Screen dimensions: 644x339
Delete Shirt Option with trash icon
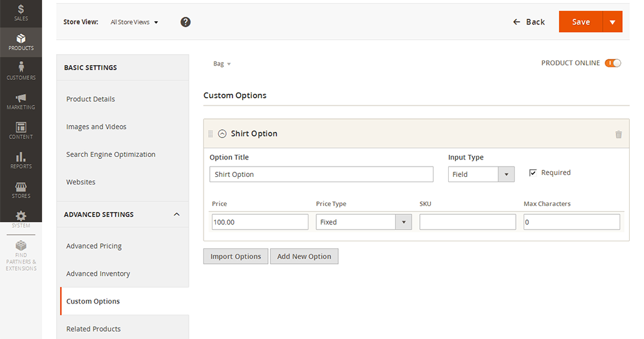[619, 134]
